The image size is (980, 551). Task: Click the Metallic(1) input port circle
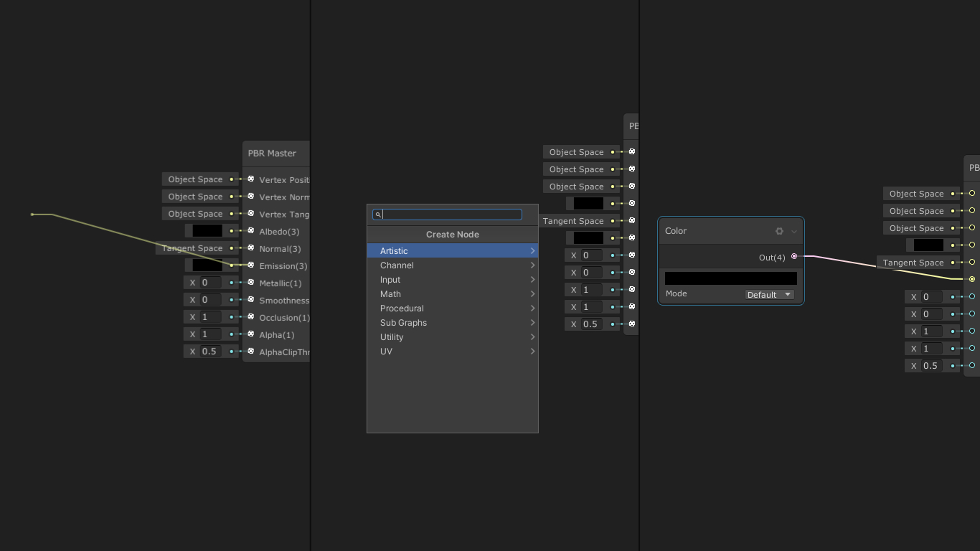tap(250, 283)
